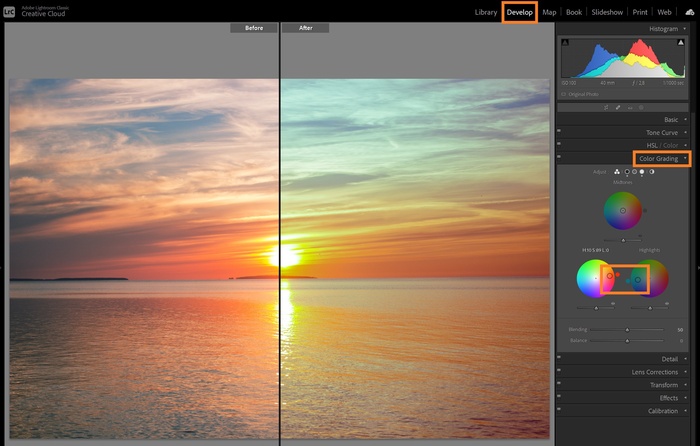
Task: Click the Midtones color wheel
Action: pyautogui.click(x=623, y=211)
